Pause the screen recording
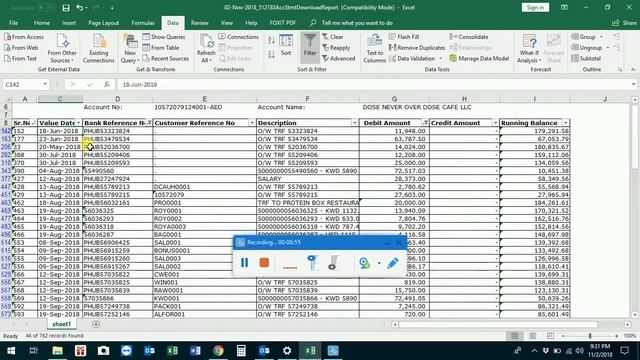 pos(244,262)
